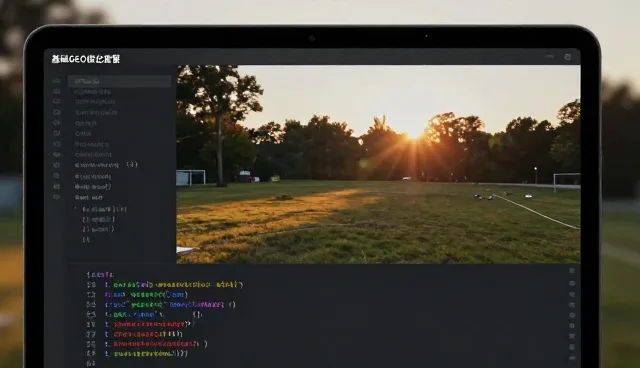Open the sunset soccer field photo preview
The width and height of the screenshot is (640, 368).
[378, 164]
